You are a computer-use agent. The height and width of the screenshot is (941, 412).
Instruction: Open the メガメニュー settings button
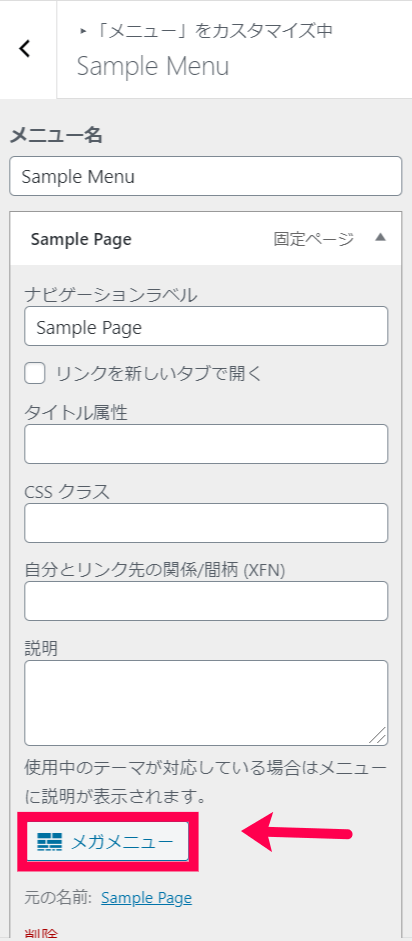[x=107, y=842]
